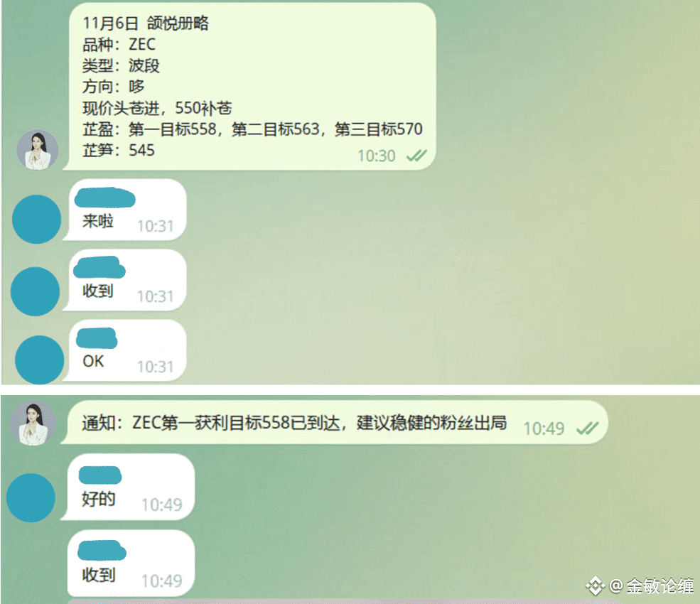Select the 通知 ZEC第一获利目标558 message

click(x=335, y=422)
